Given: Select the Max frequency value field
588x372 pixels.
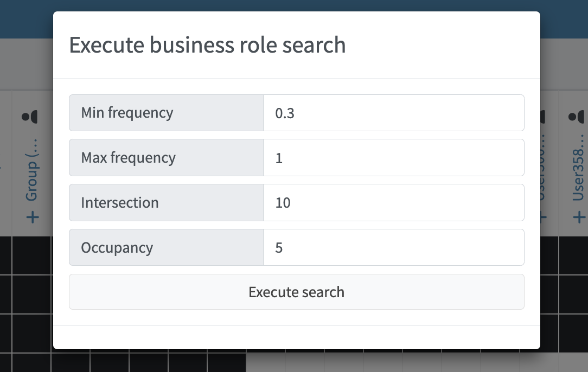Looking at the screenshot, I should 393,158.
